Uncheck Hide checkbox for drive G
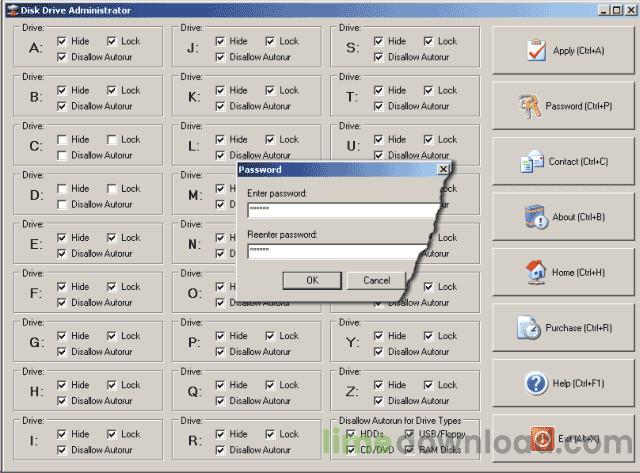Image resolution: width=640 pixels, height=473 pixels. tap(63, 336)
